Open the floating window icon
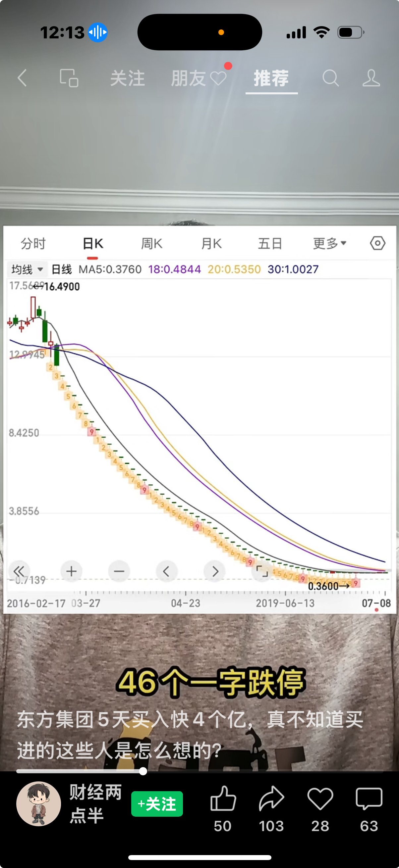 (69, 78)
